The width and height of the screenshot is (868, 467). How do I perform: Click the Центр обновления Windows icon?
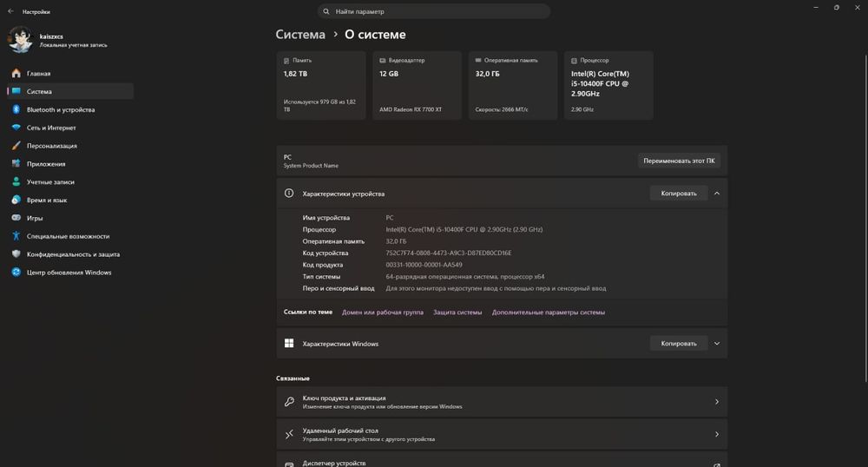(x=16, y=273)
